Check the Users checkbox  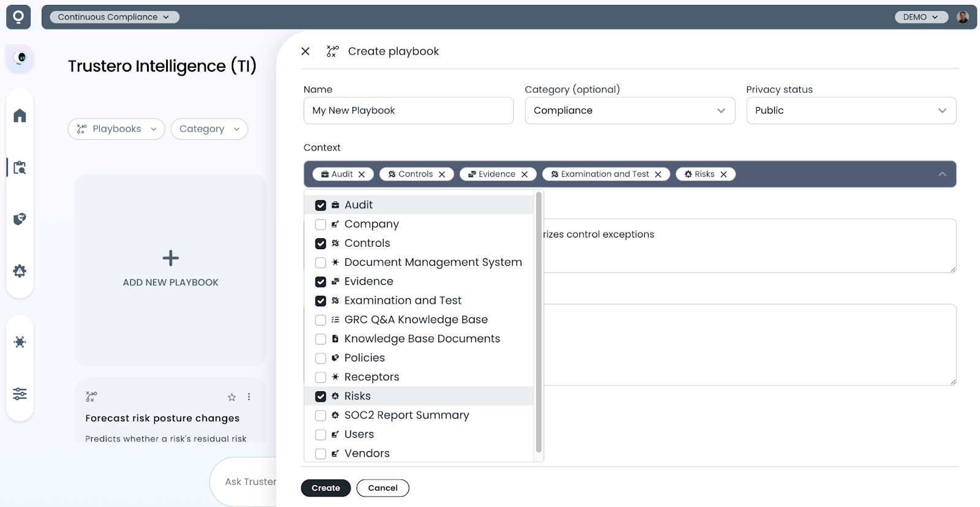coord(320,435)
